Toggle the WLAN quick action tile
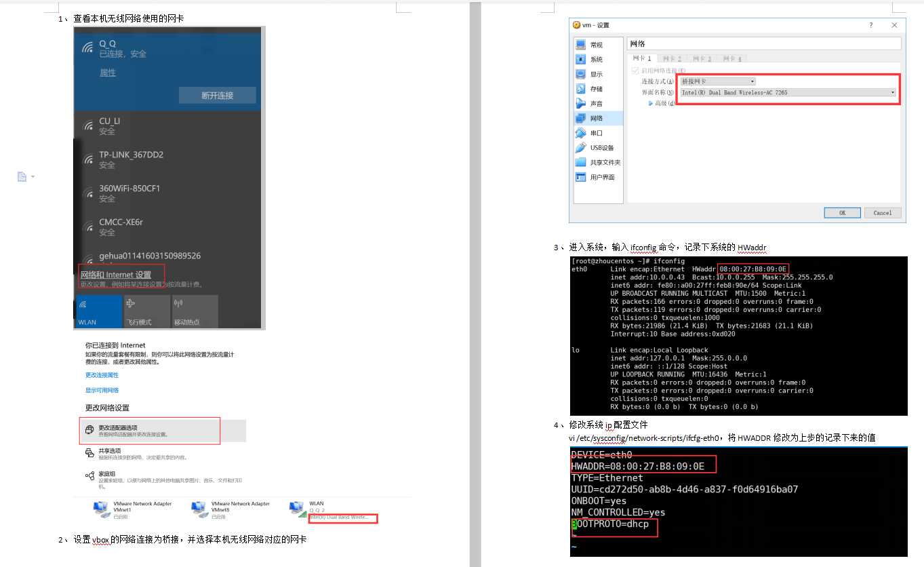This screenshot has width=924, height=567. (98, 312)
